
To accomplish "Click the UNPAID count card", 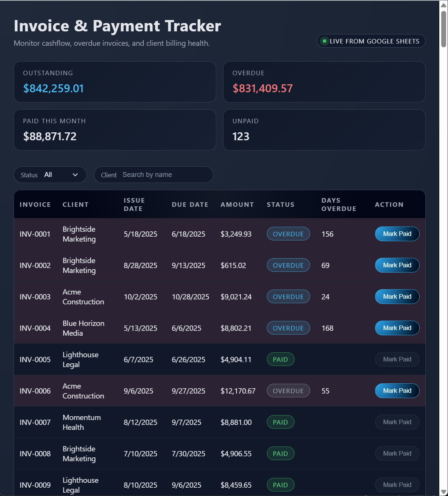I will [x=324, y=130].
